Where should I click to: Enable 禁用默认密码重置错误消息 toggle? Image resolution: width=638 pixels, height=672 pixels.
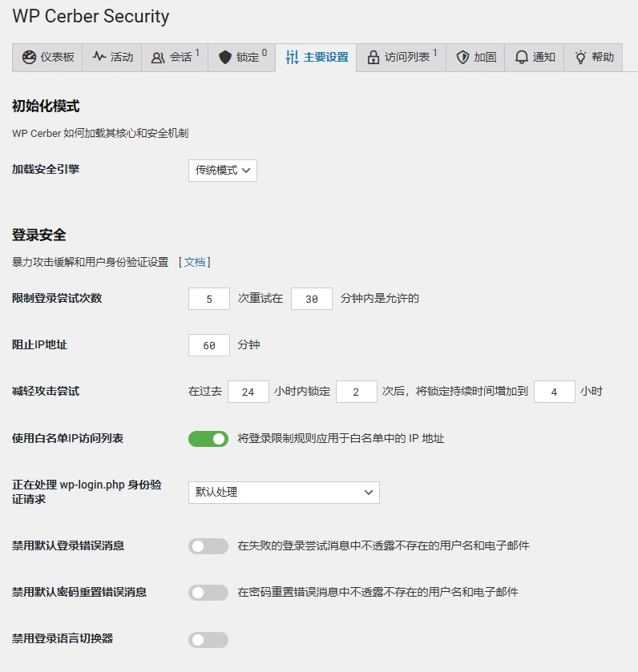tap(208, 593)
